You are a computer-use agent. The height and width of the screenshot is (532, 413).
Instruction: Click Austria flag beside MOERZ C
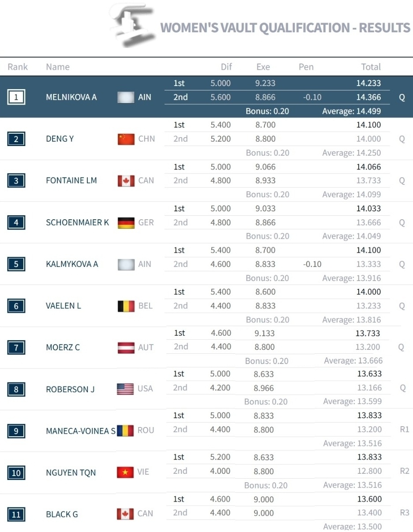click(x=126, y=348)
